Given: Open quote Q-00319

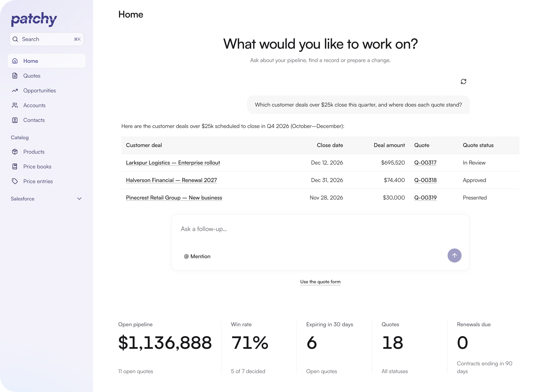Looking at the screenshot, I should [425, 198].
